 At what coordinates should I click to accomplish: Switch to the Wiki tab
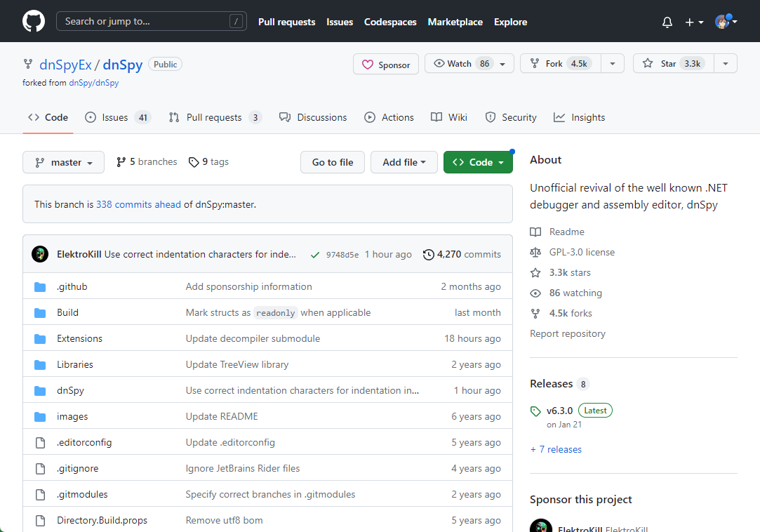[449, 117]
